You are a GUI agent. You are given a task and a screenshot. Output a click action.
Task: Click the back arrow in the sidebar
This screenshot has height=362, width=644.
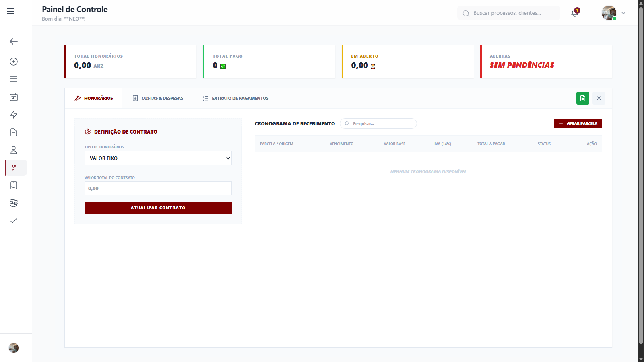(14, 41)
